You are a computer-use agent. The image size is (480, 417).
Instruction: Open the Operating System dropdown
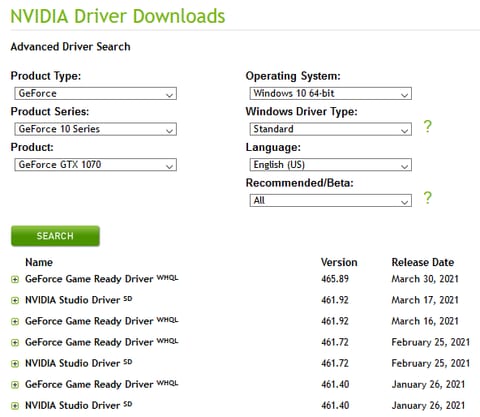pyautogui.click(x=330, y=93)
